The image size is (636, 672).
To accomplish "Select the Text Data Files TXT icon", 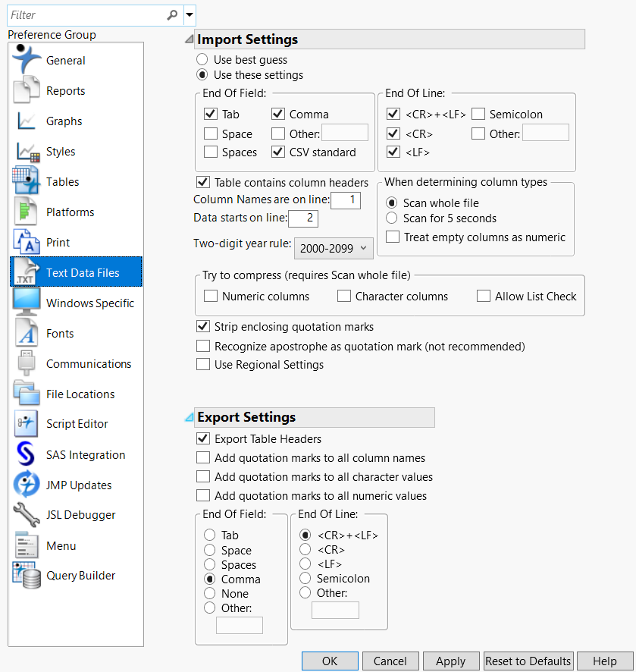I will coord(27,272).
